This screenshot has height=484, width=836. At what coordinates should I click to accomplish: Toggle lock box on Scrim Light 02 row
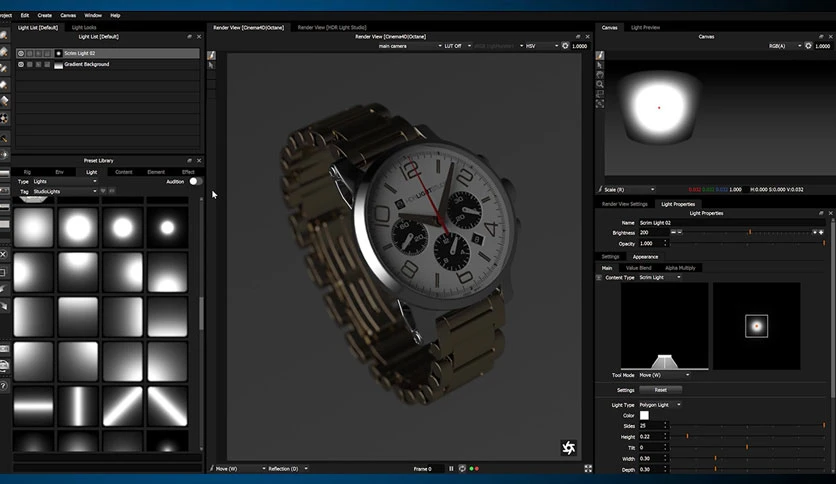pos(38,53)
